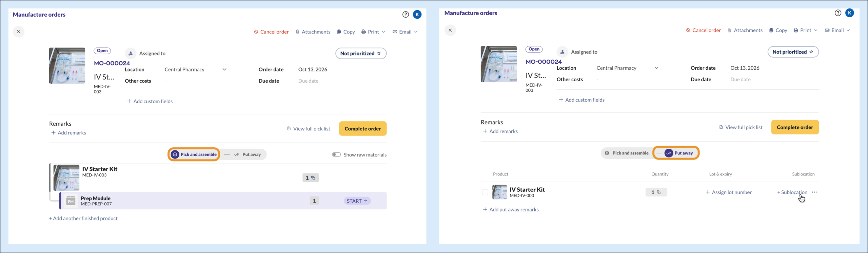868x253 pixels.
Task: Open Central Pharmacy location dropdown in right panel
Action: click(x=628, y=68)
